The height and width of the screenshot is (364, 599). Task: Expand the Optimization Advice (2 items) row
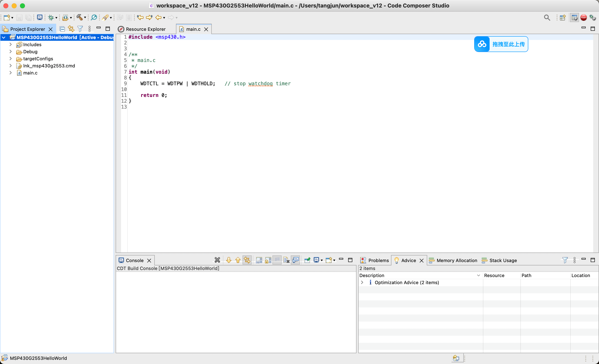[x=362, y=282]
